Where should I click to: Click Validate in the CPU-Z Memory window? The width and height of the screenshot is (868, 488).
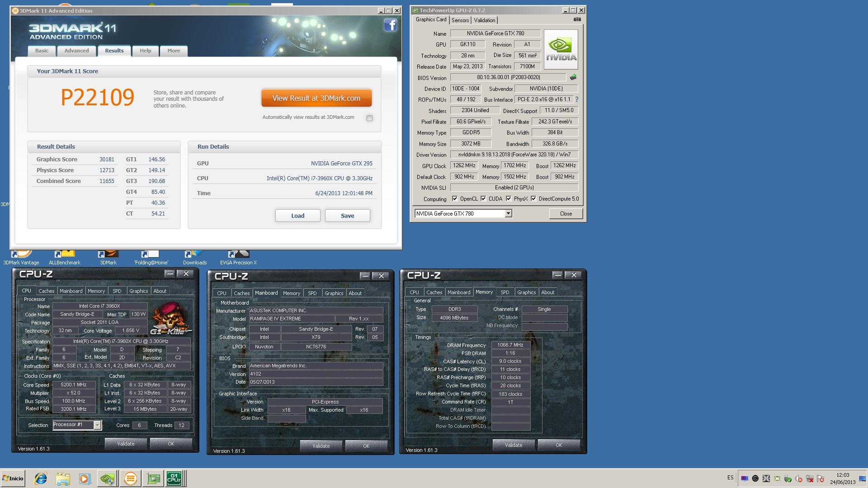point(514,445)
